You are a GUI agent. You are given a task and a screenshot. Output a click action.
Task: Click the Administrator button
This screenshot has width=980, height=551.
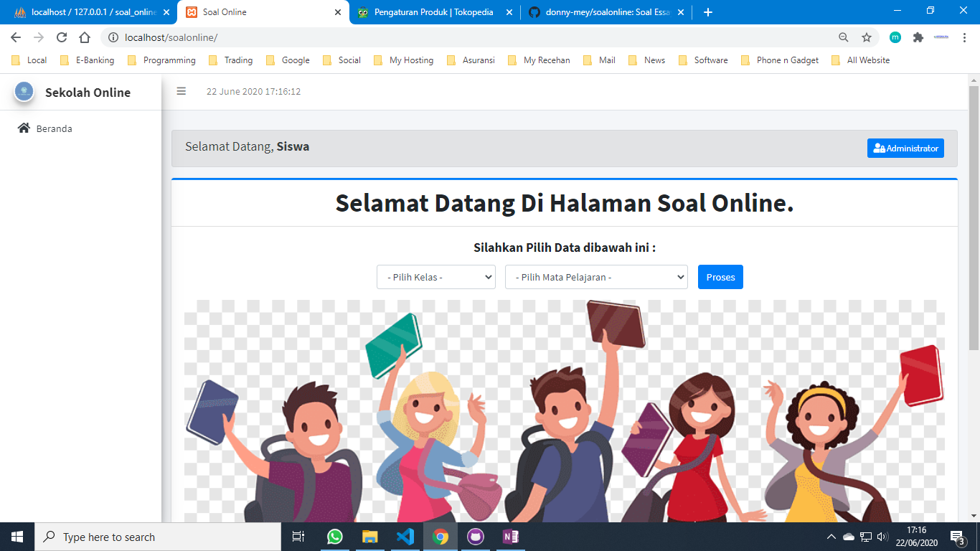[905, 149]
